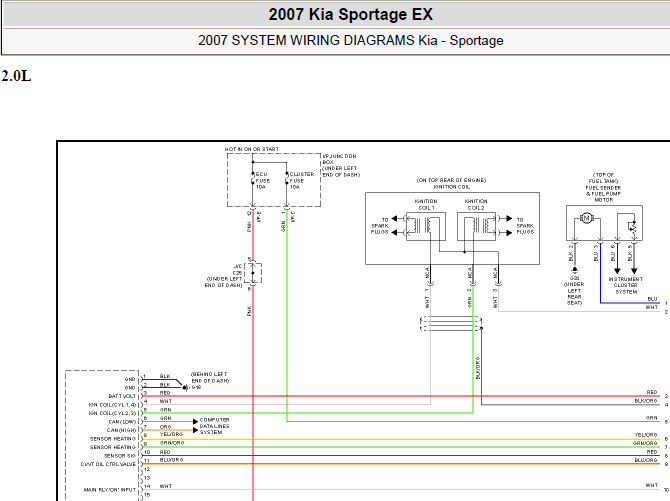
Task: Click the WHT wire label at pin 14
Action: pyautogui.click(x=166, y=486)
